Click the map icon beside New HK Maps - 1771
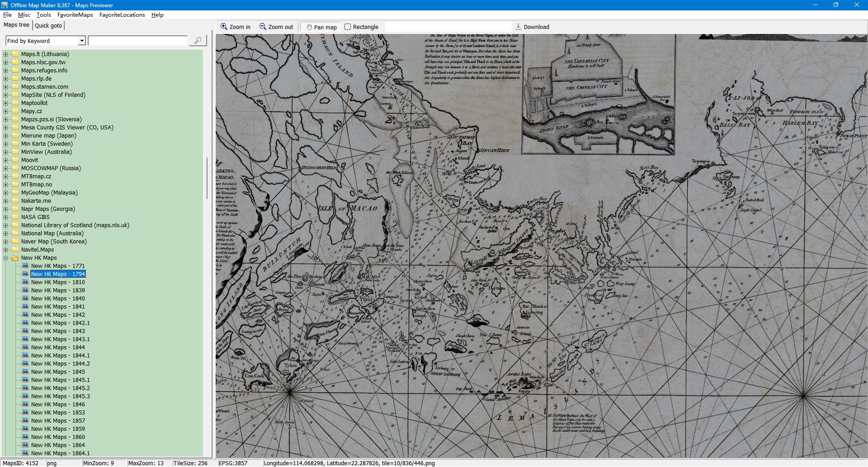The height and width of the screenshot is (467, 868). click(25, 266)
